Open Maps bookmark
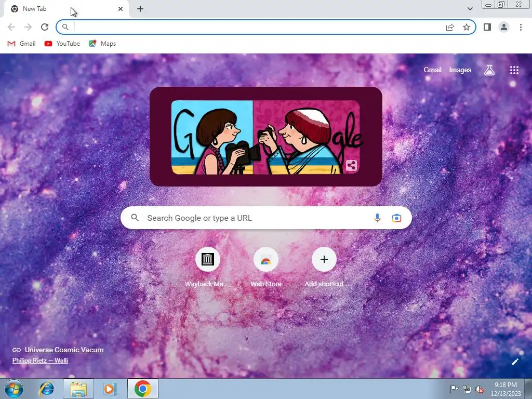 [102, 44]
